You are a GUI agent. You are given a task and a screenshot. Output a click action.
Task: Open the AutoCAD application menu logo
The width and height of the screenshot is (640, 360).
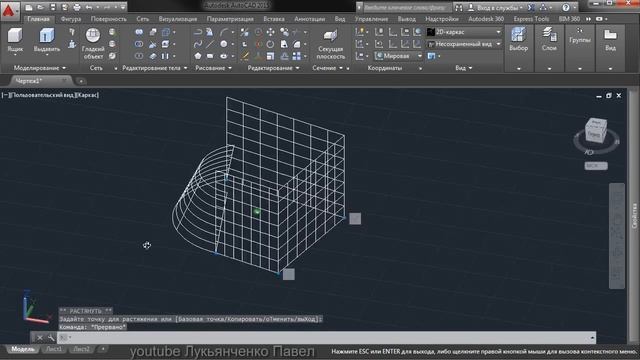9,11
